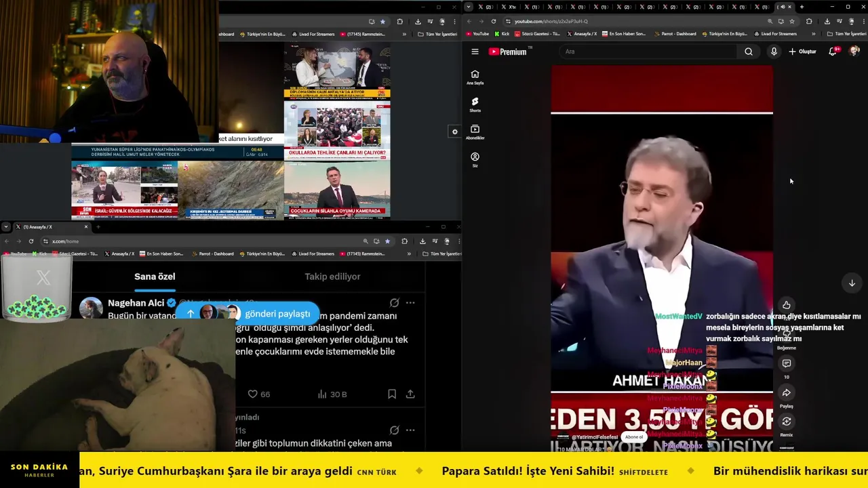868x488 pixels.
Task: Switch to the Sana özel tab
Action: [155, 277]
